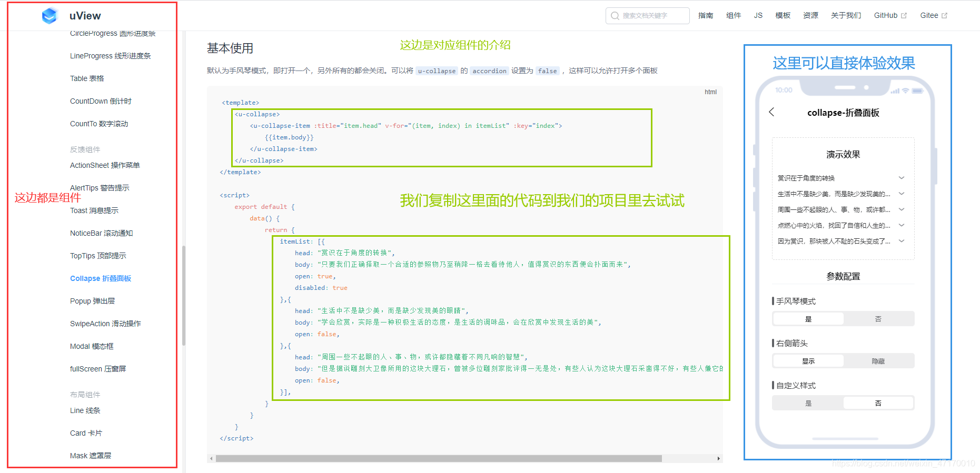
Task: Click the 基本使用 section heading
Action: (x=230, y=48)
